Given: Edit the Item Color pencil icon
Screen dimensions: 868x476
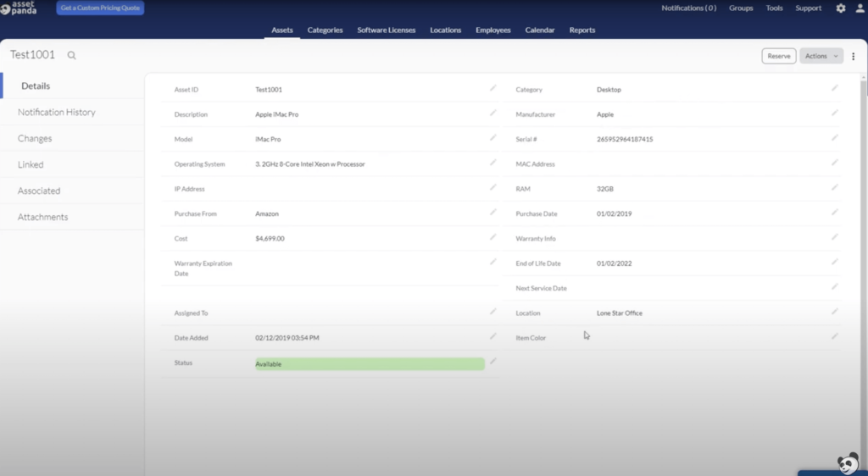Looking at the screenshot, I should click(834, 336).
